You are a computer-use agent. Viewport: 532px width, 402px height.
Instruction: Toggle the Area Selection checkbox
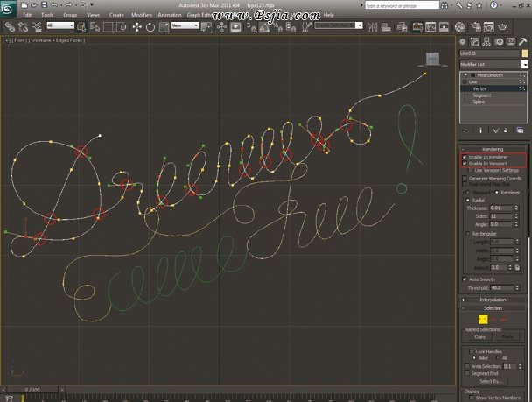pos(467,366)
